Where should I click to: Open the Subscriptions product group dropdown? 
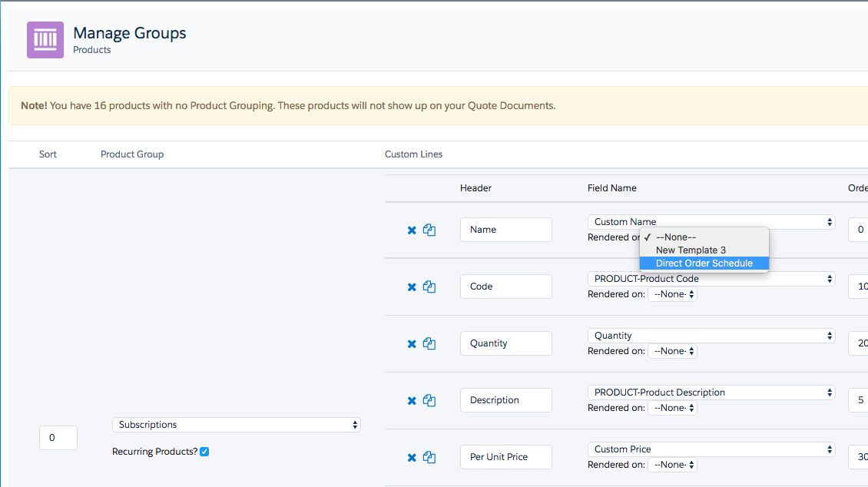[237, 425]
